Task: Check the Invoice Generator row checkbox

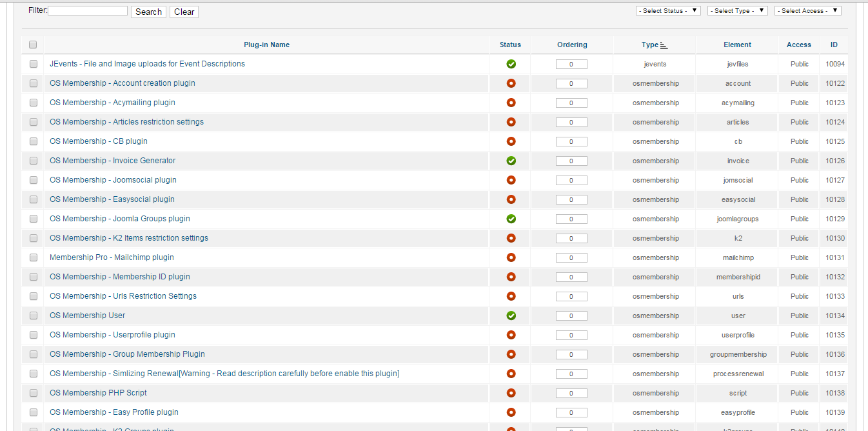Action: pos(34,161)
